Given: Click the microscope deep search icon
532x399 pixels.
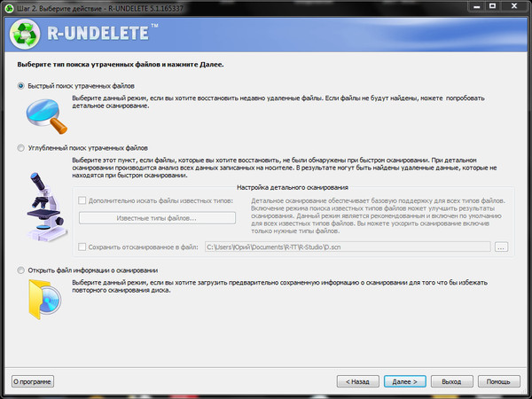Looking at the screenshot, I should point(46,206).
